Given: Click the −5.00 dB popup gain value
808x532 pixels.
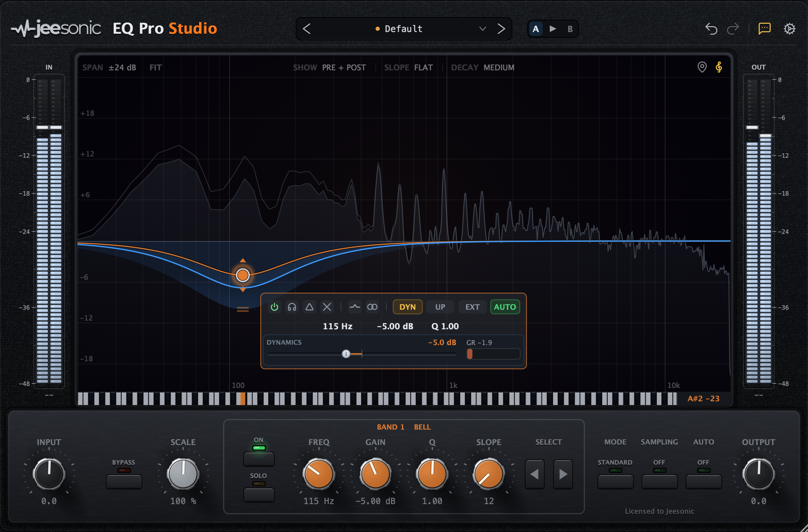Looking at the screenshot, I should tap(395, 326).
